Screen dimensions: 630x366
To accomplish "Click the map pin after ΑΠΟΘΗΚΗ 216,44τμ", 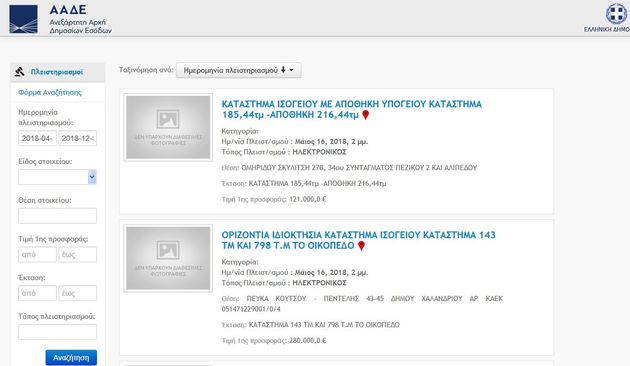I will pyautogui.click(x=366, y=115).
